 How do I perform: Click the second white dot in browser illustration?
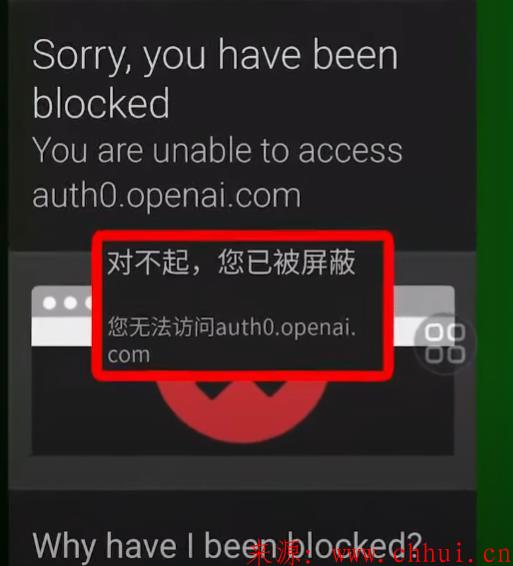[71, 303]
